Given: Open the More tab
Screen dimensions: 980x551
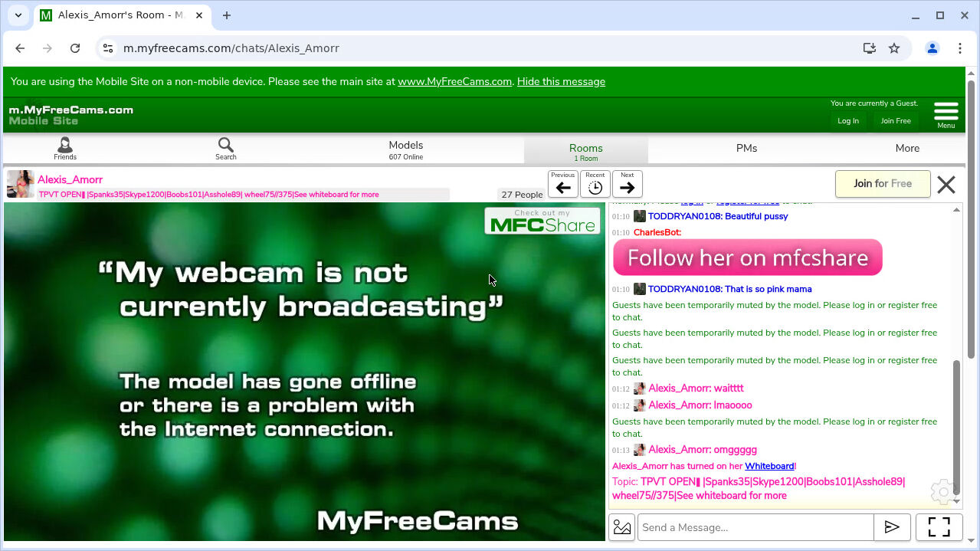Looking at the screenshot, I should point(907,149).
